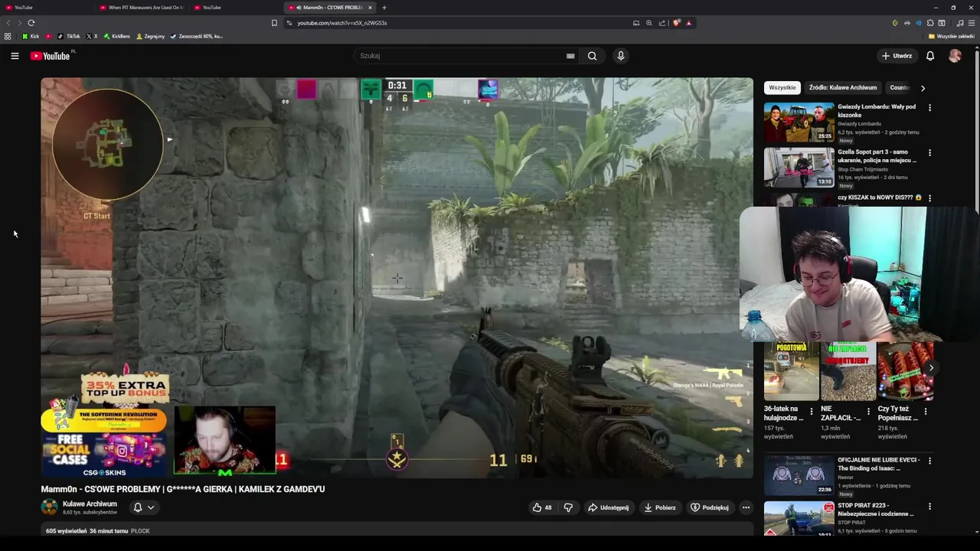980x551 pixels.
Task: Open the X bookmark
Action: [x=92, y=36]
